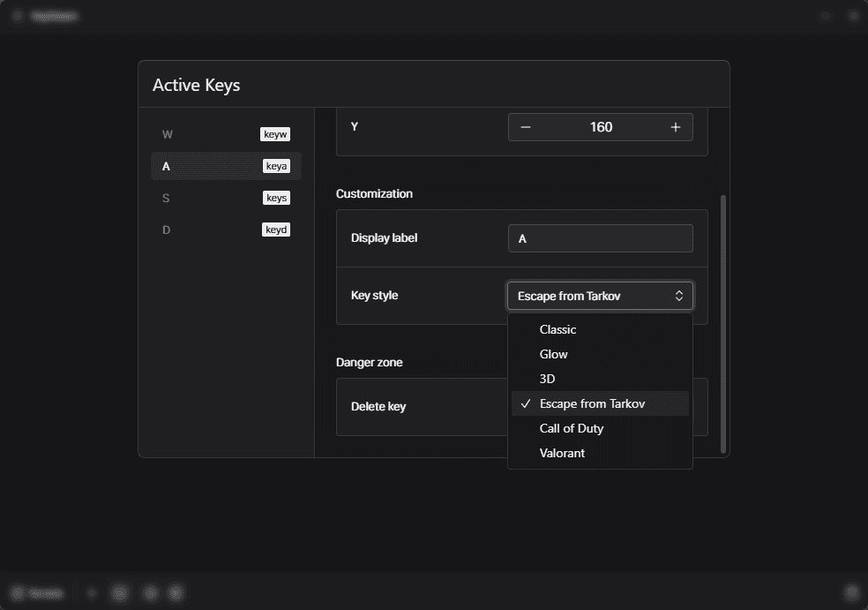The image size is (868, 610).
Task: Click the Delete key row label
Action: click(378, 406)
